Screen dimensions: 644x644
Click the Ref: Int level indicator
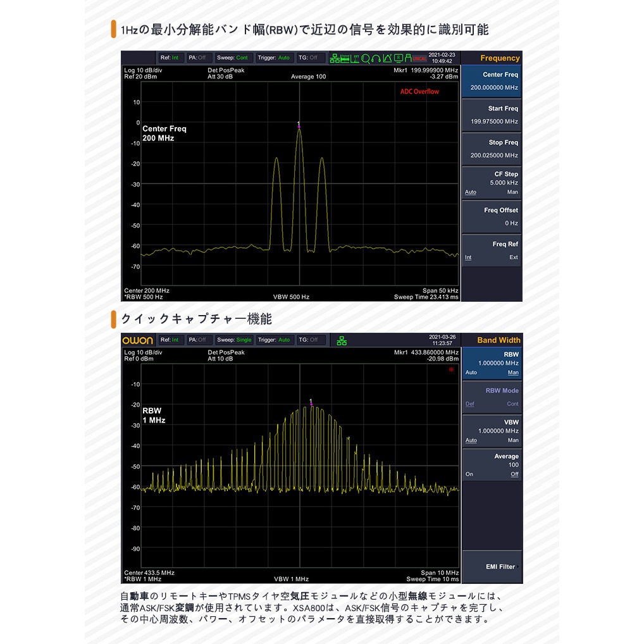pyautogui.click(x=169, y=58)
